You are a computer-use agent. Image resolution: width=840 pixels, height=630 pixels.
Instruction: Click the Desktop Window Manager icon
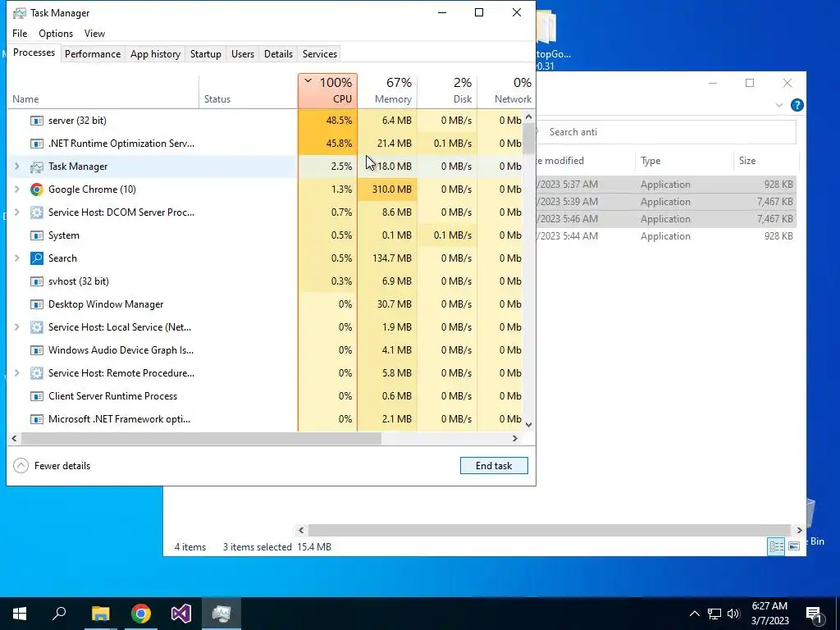pos(36,304)
